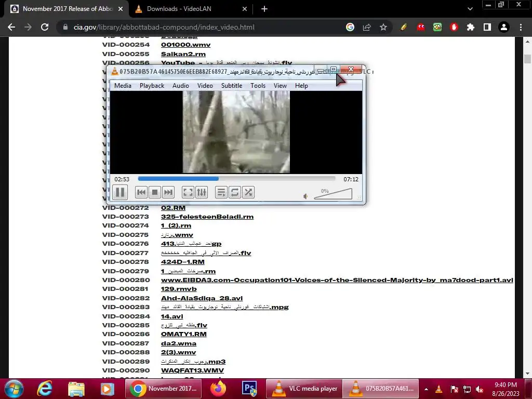Share this page icon in Chrome
This screenshot has width=532, height=399.
coord(367,27)
